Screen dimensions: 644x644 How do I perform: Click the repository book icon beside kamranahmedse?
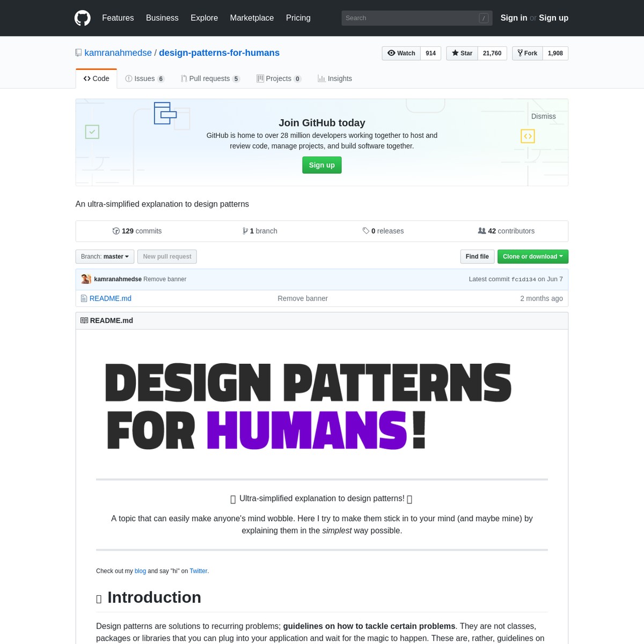coord(79,53)
